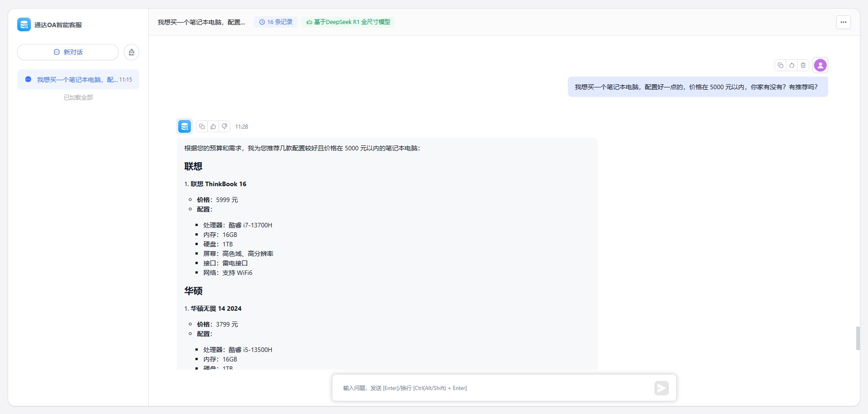Copy the user's question message
The height and width of the screenshot is (414, 868).
point(780,65)
